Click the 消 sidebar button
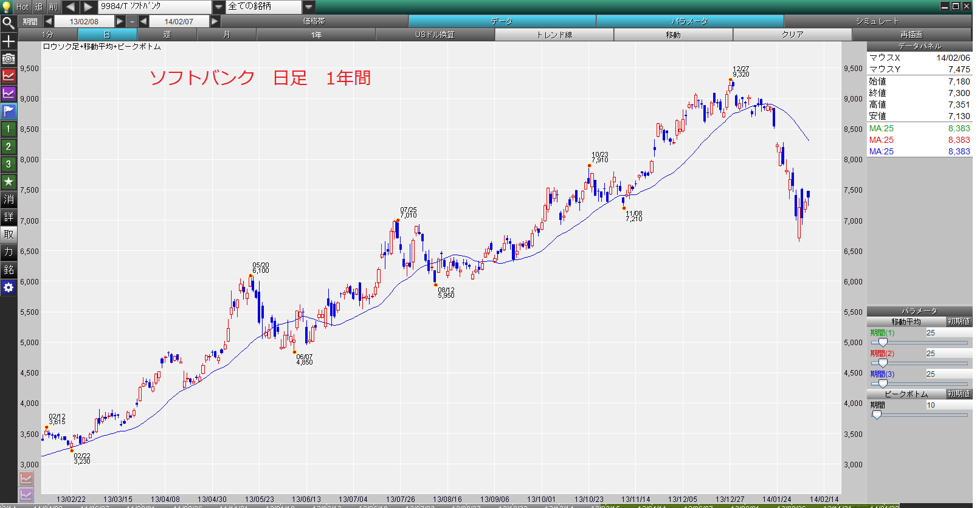The height and width of the screenshot is (508, 980). [x=9, y=199]
